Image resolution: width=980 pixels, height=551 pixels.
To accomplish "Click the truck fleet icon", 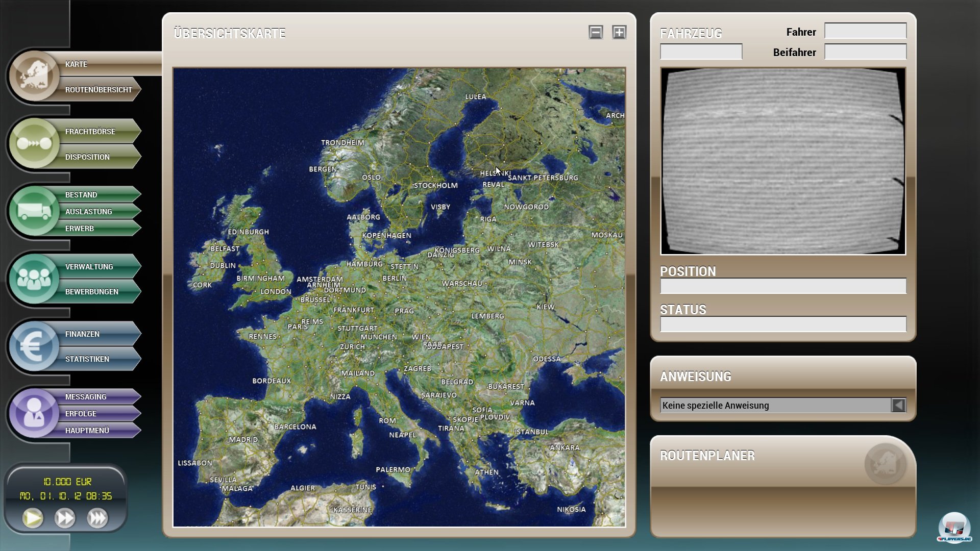I will (x=34, y=211).
